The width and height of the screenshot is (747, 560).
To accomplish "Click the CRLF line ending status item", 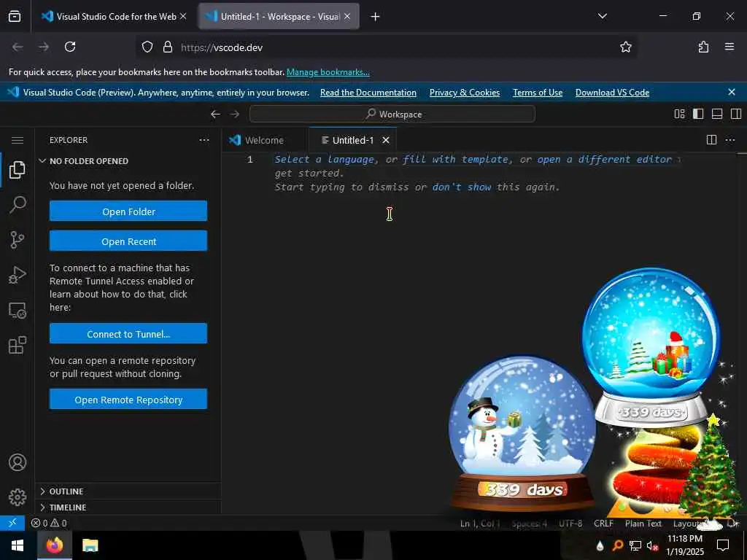I will coord(603,524).
